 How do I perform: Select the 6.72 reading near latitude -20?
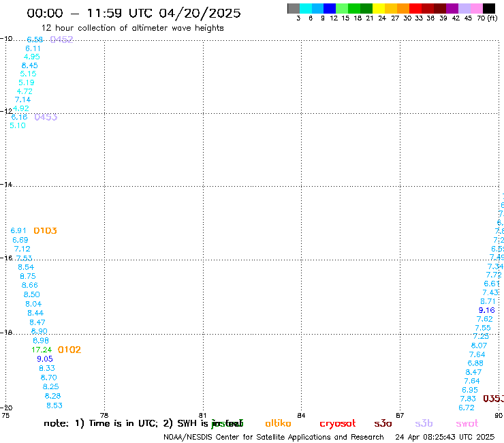click(x=467, y=408)
